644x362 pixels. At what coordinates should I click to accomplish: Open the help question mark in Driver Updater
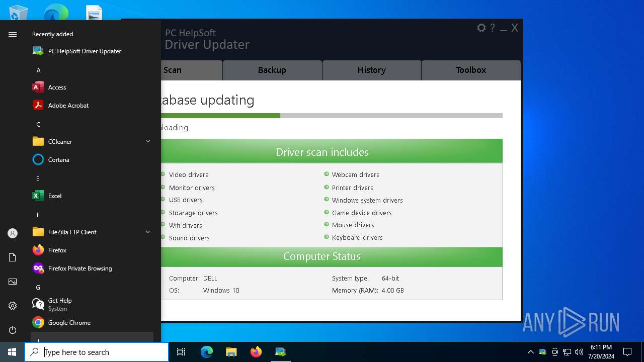493,28
